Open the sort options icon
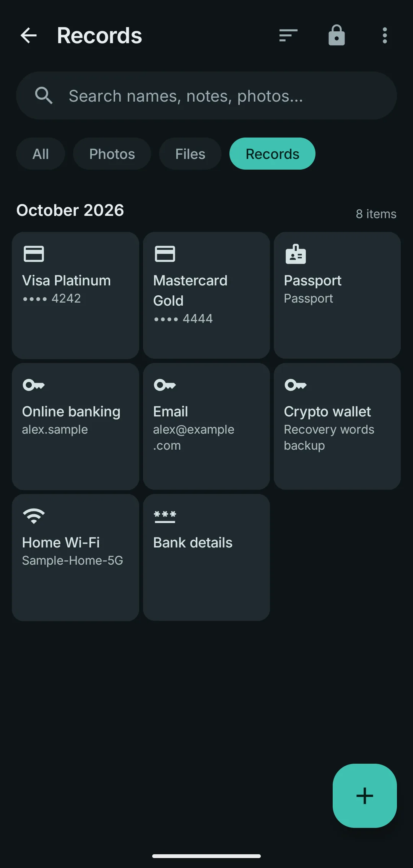Viewport: 413px width, 868px height. pyautogui.click(x=288, y=36)
